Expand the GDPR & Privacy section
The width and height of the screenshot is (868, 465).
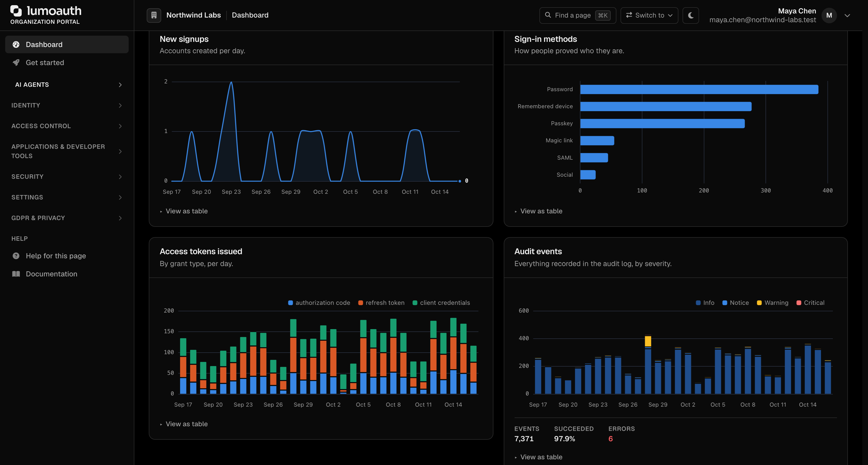point(67,218)
